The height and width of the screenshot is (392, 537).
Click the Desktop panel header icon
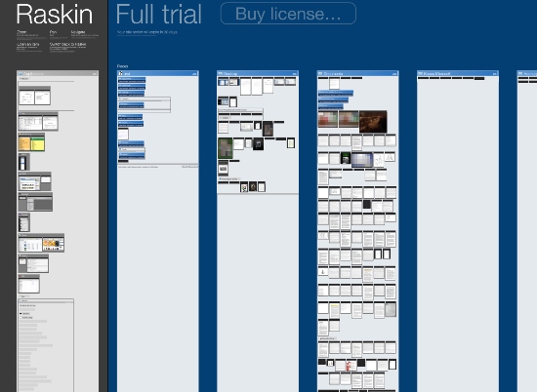(221, 73)
